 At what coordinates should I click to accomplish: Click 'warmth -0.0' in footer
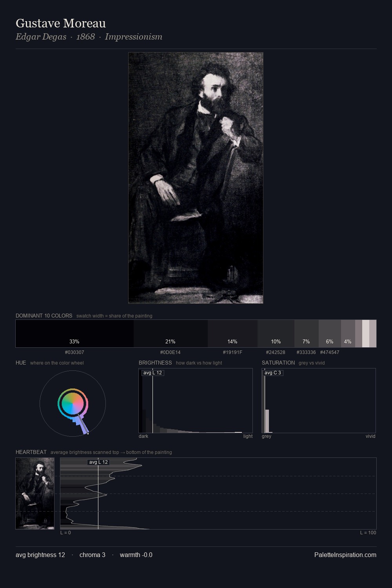(136, 555)
